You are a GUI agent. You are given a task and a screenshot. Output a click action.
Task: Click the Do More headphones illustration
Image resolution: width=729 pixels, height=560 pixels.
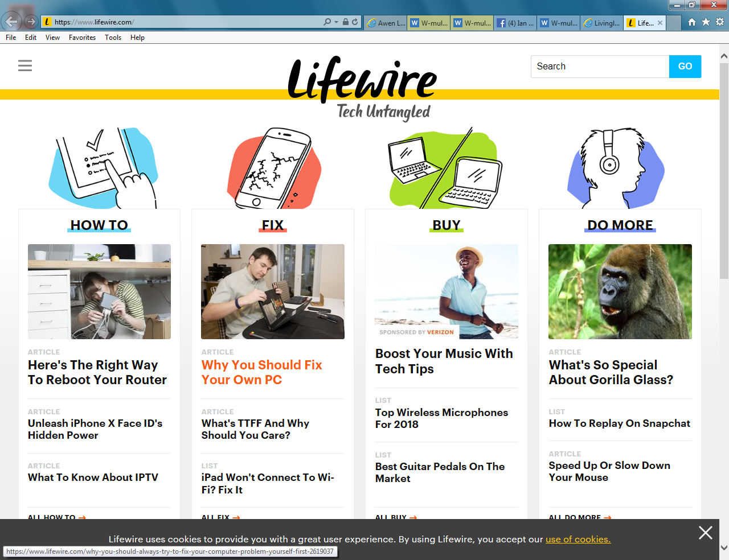616,168
